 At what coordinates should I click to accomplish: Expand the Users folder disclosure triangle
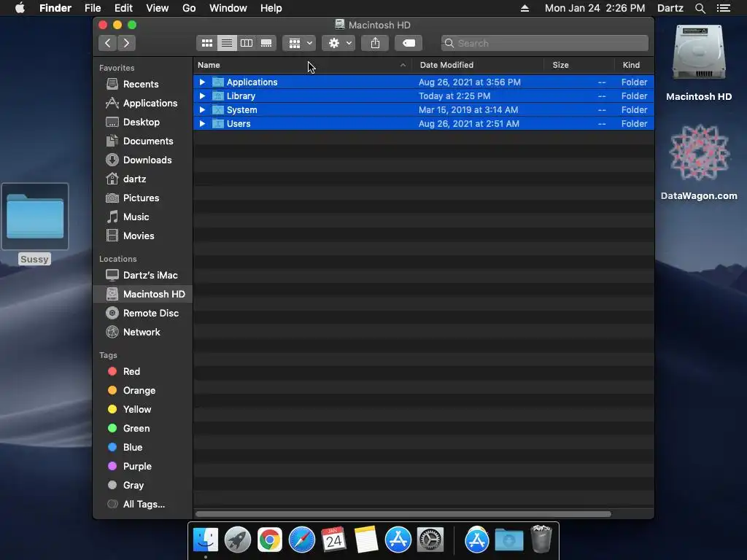click(203, 123)
